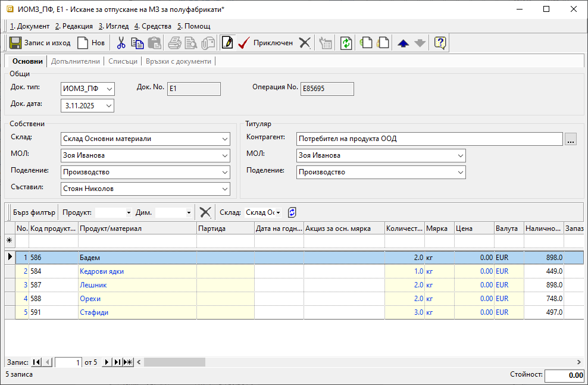Open the Средства menu
Viewport: 588px width, 385px height.
point(152,26)
